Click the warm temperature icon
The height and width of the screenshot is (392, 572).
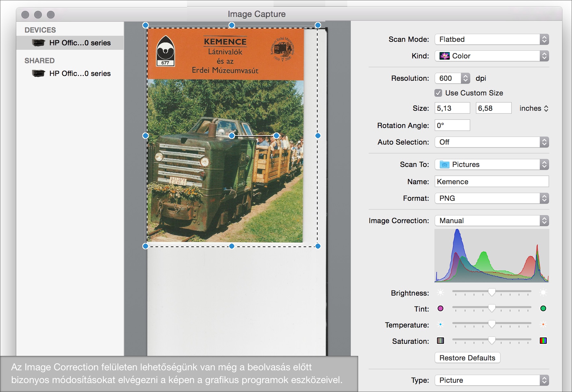(543, 324)
